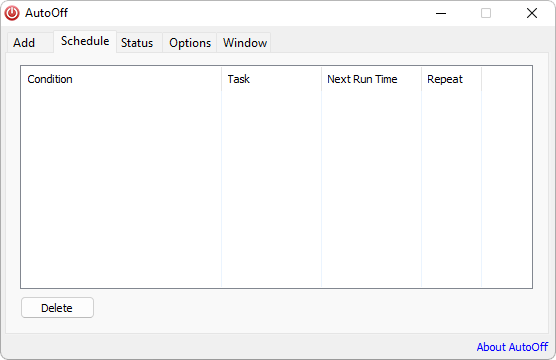
Task: Sort by Next Run Time column
Action: point(372,79)
